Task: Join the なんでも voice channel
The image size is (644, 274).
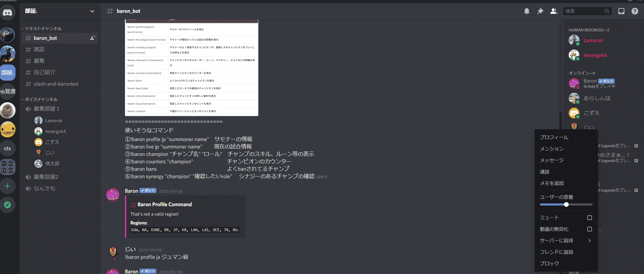Action: [60, 189]
